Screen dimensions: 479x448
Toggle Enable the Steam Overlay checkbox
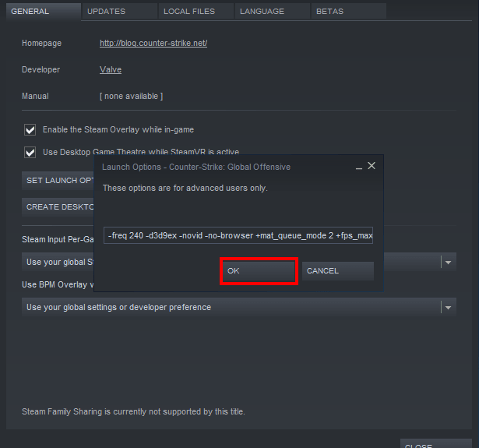pyautogui.click(x=30, y=129)
